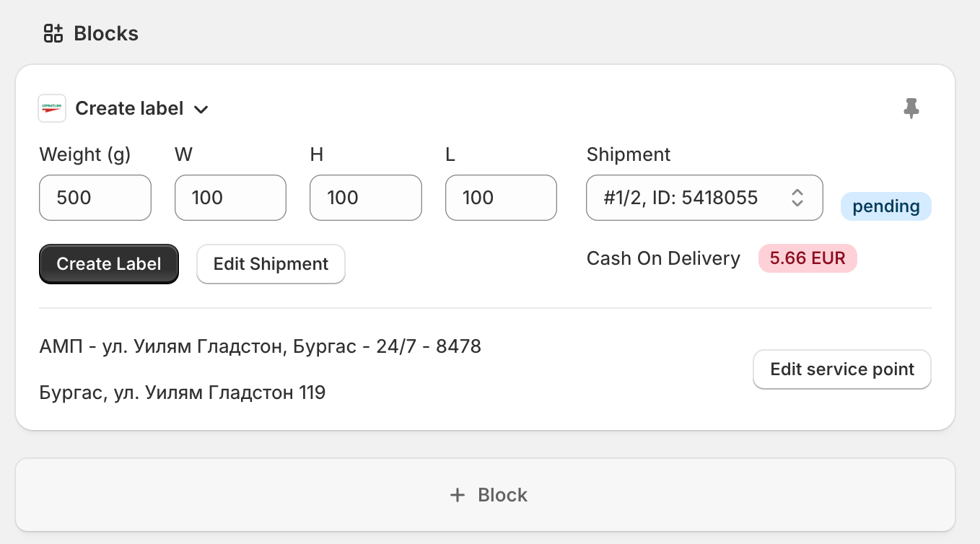Add a new Block
Screen dimensions: 980x544
[485, 495]
